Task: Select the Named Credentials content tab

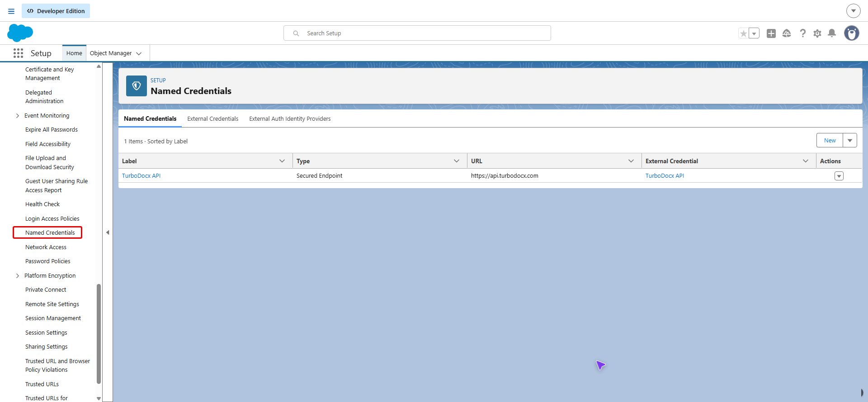Action: 150,118
